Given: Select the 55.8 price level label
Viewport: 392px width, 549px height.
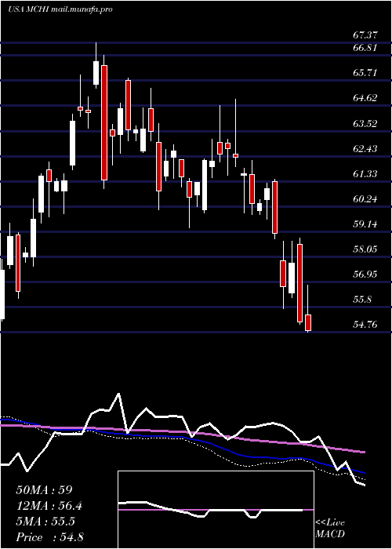Looking at the screenshot, I should pos(362,300).
